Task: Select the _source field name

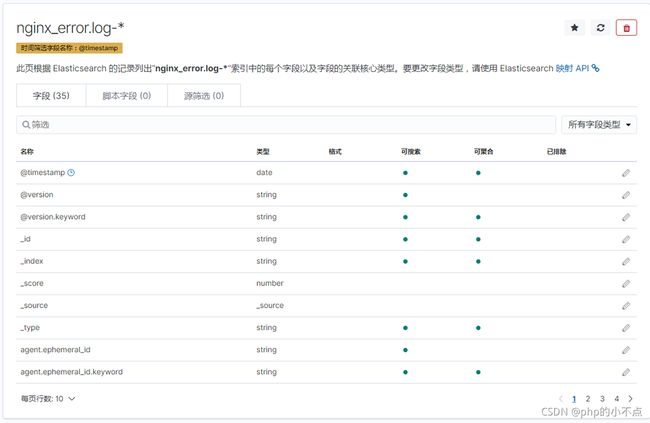Action: [x=34, y=305]
